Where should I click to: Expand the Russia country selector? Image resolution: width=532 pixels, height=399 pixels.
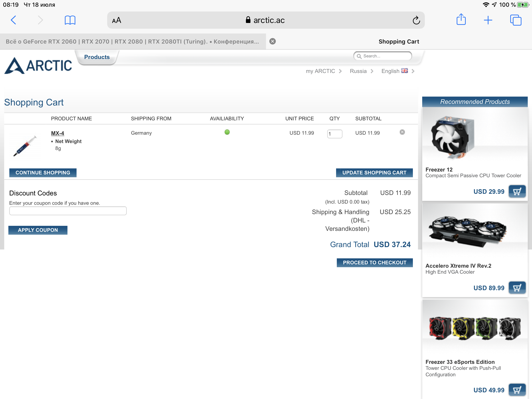pos(361,71)
